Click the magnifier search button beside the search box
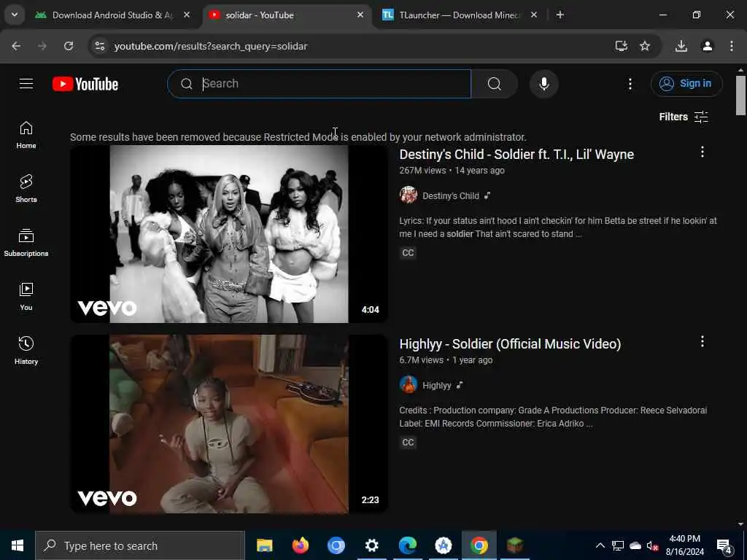The width and height of the screenshot is (747, 560). (494, 84)
